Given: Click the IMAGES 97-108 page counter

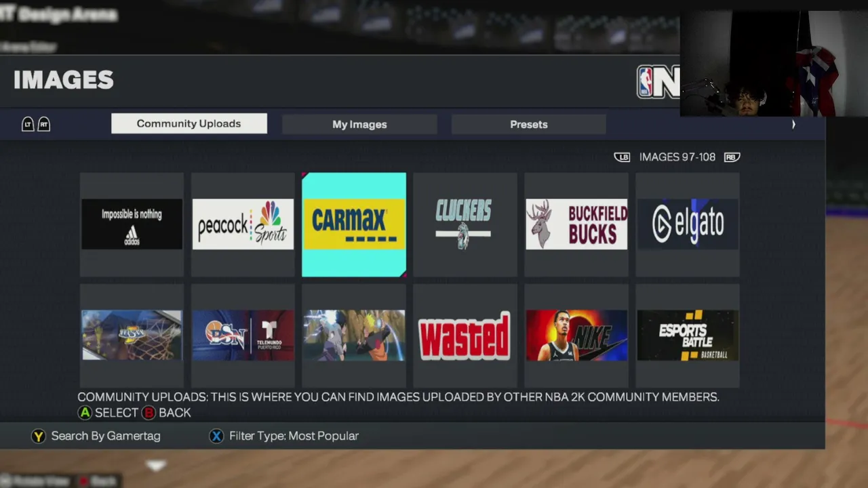Looking at the screenshot, I should [677, 157].
